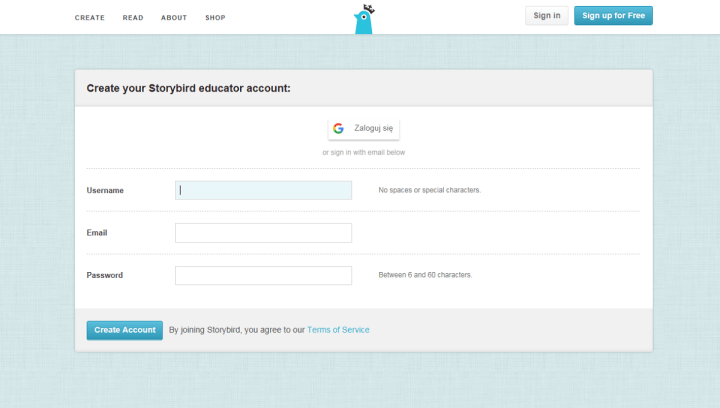The width and height of the screenshot is (720, 408).
Task: Click the 'Create your Storybird educator account' heading
Action: (x=188, y=88)
